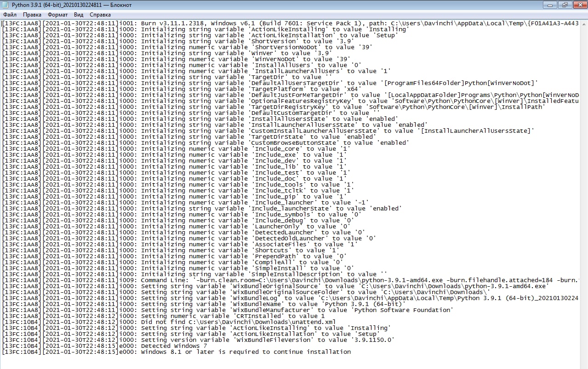
Task: Click the line with variable 'Include_core'
Action: [176, 148]
